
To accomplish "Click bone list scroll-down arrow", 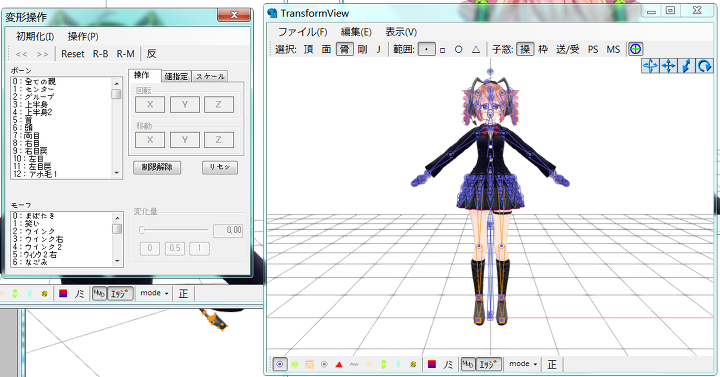I will [x=117, y=173].
